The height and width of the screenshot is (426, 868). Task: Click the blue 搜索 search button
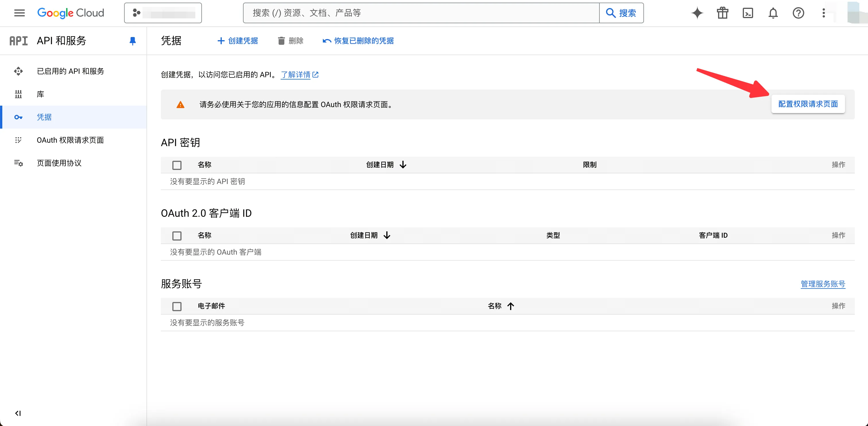pyautogui.click(x=621, y=13)
